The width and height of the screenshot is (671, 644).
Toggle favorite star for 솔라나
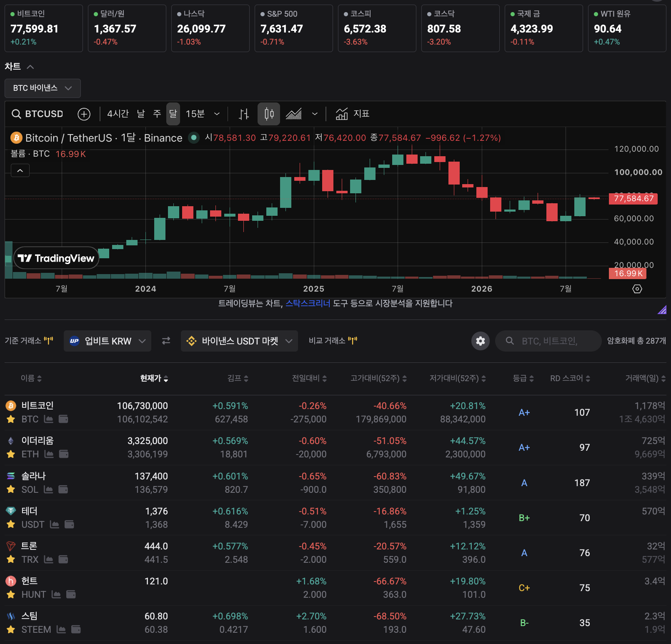pos(11,489)
